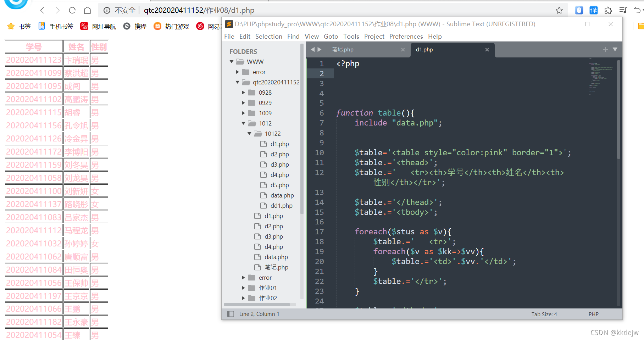Expand the 作业02 folder
This screenshot has width=644, height=340.
click(x=244, y=298)
